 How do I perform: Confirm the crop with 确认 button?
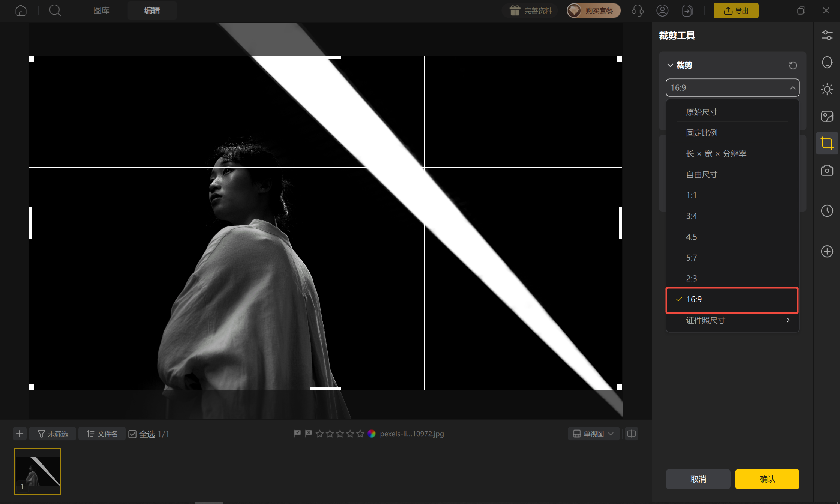coord(767,479)
